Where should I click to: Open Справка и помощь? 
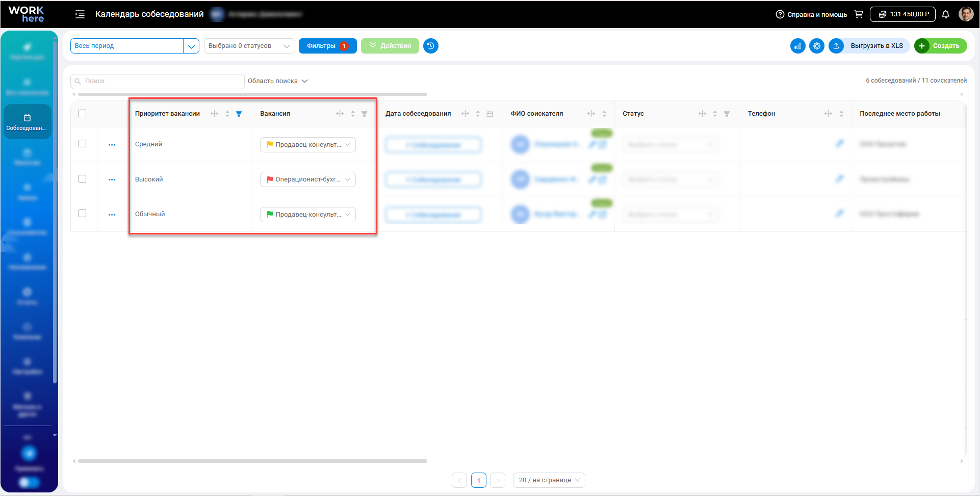tap(811, 14)
